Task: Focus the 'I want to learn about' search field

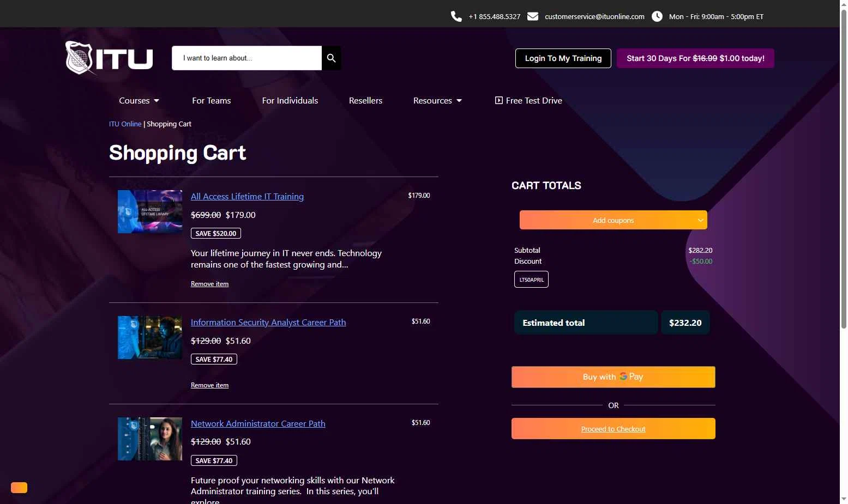Action: tap(246, 58)
